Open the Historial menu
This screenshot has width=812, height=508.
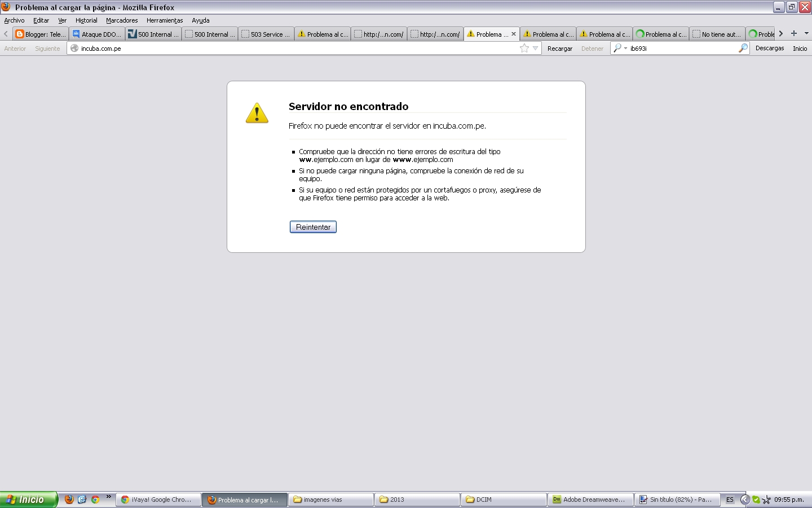click(x=86, y=20)
